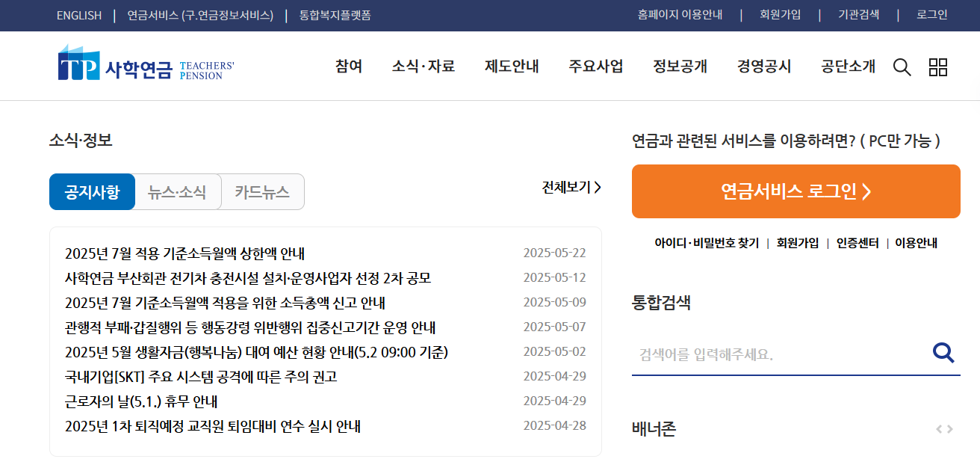This screenshot has width=980, height=459.
Task: Switch to the 카드뉴스 tab
Action: pos(262,191)
